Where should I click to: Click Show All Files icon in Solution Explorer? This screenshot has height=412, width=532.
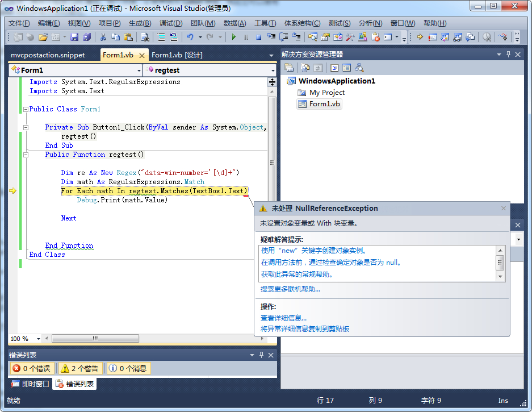[305, 68]
